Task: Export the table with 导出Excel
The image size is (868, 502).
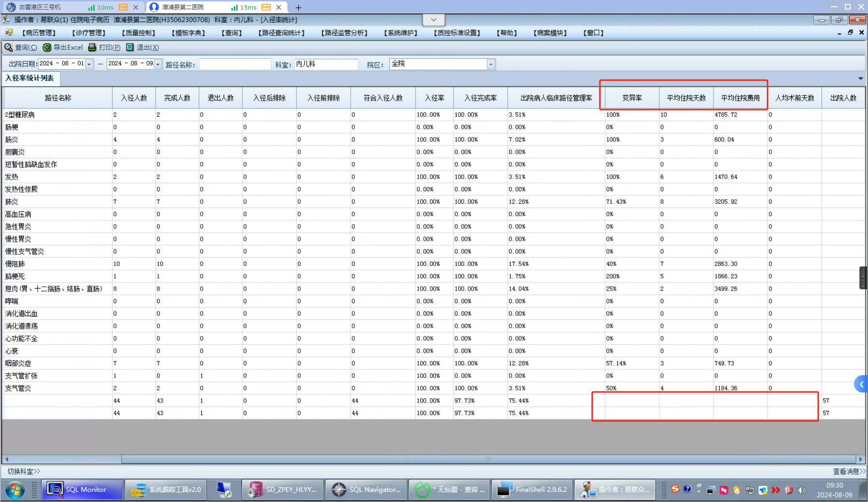Action: [63, 47]
